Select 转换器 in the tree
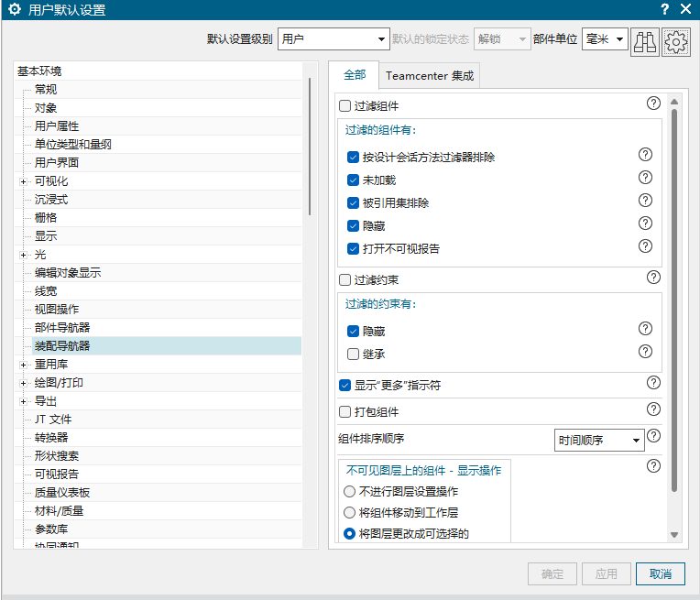The height and width of the screenshot is (600, 700). pos(51,438)
